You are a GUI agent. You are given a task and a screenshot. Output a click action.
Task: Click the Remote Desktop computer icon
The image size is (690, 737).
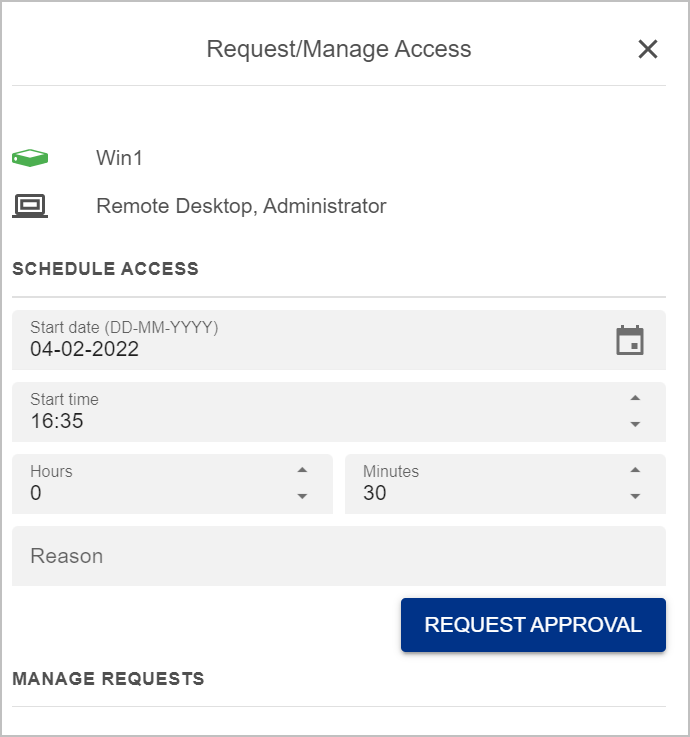(x=30, y=206)
